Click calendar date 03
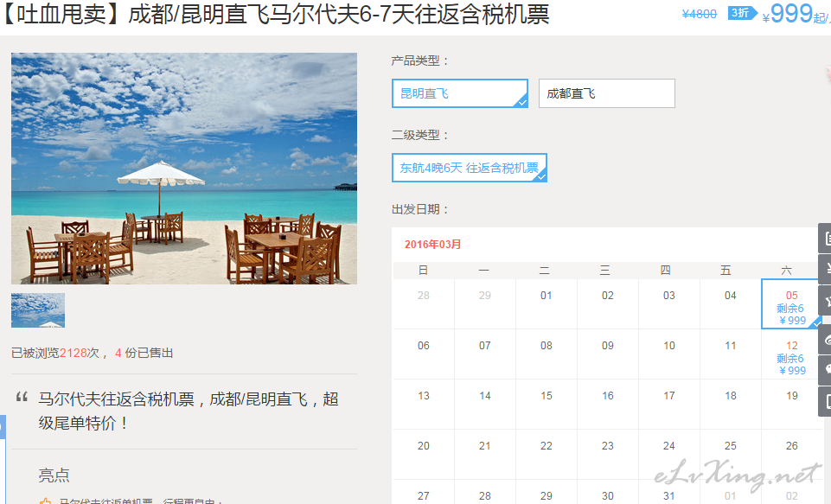The image size is (831, 504). coord(668,295)
